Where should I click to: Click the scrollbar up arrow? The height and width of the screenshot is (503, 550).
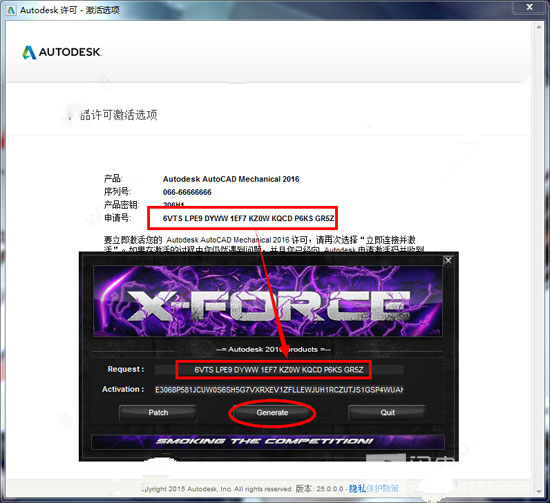[539, 27]
